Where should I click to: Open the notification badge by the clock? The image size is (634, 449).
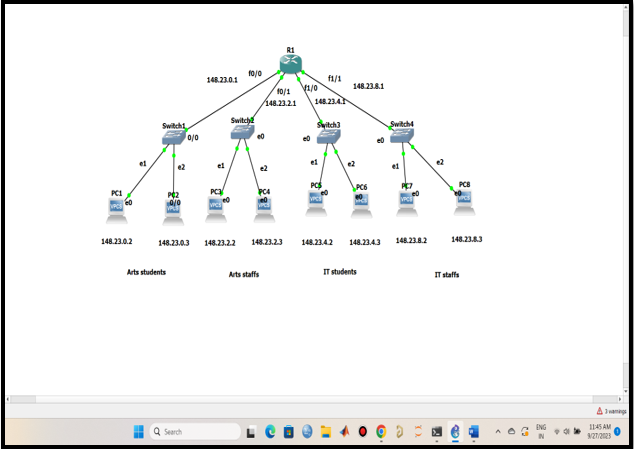click(x=617, y=431)
